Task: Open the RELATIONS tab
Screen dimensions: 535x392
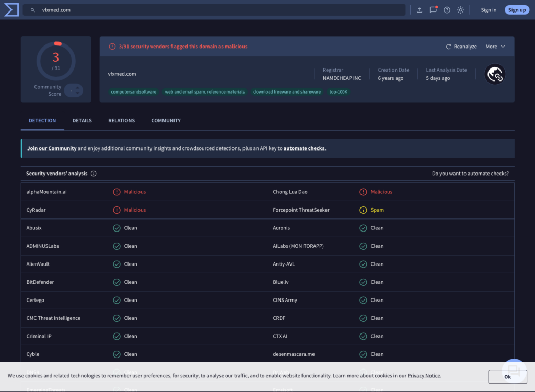Action: pos(121,121)
